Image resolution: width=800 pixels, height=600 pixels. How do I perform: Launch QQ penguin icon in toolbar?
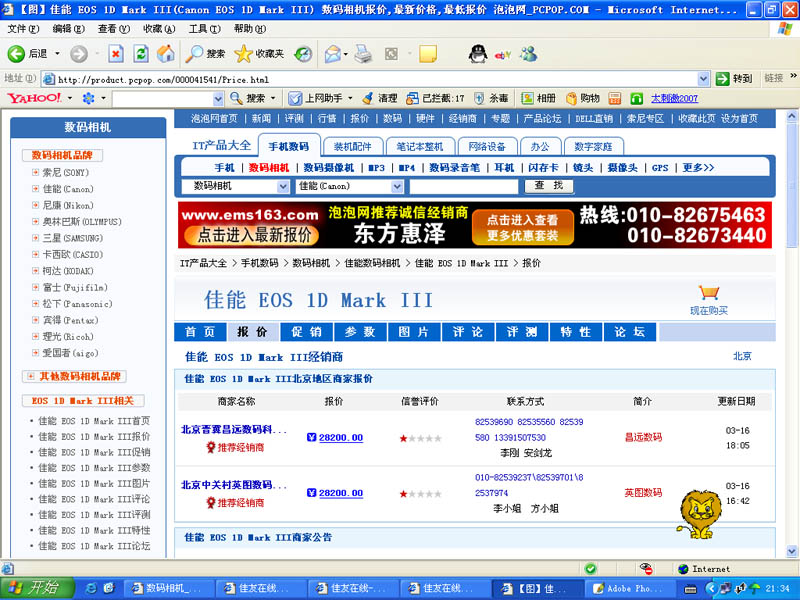[x=478, y=54]
